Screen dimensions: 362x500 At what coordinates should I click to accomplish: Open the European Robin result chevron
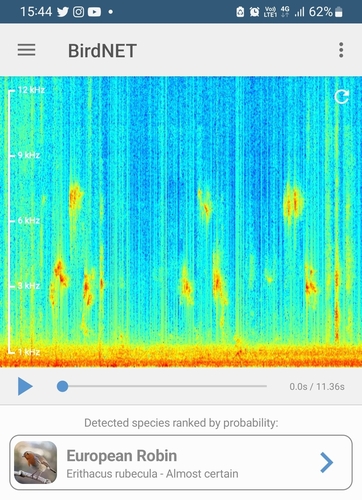point(326,462)
